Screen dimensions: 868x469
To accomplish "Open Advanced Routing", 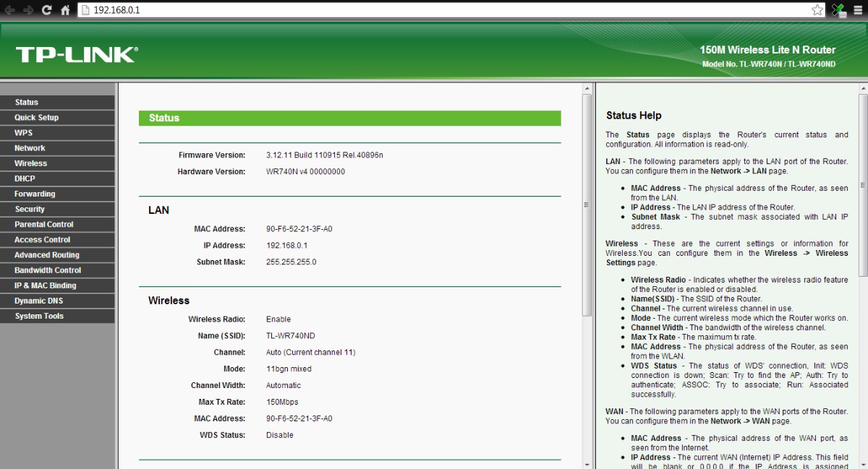I will [x=57, y=254].
